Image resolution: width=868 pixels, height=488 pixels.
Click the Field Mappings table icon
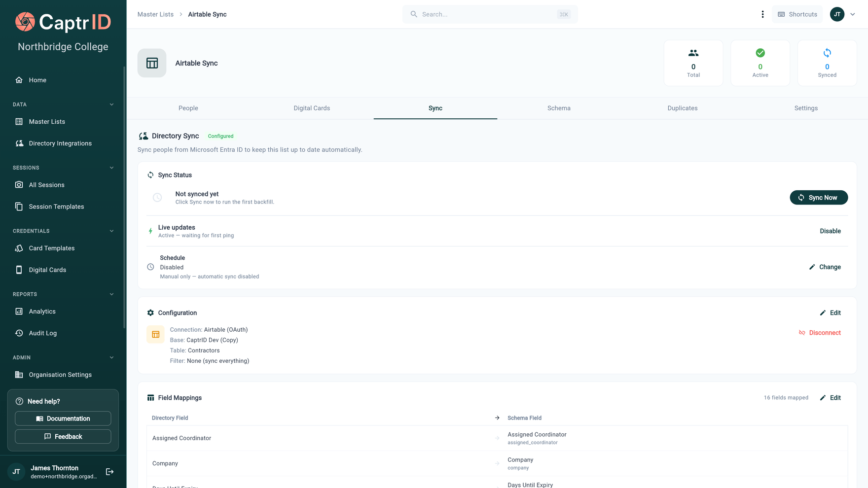150,398
